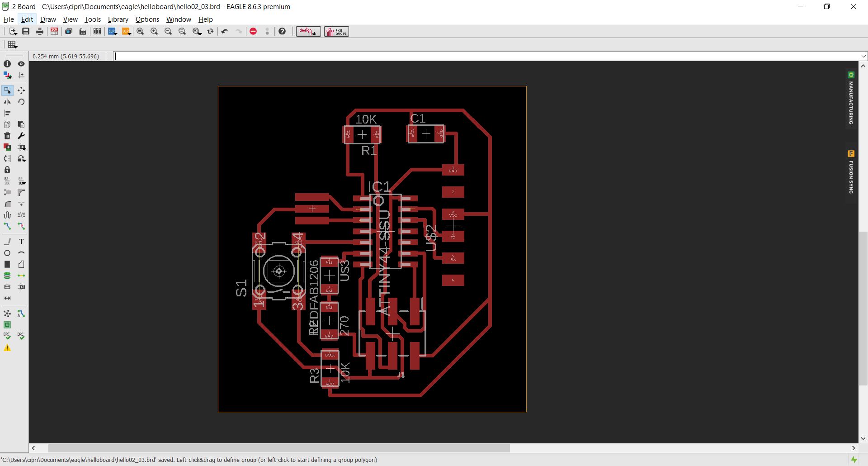Screen dimensions: 868x466
Task: Switch to schematic with SCH/BRD button
Action: 54,31
